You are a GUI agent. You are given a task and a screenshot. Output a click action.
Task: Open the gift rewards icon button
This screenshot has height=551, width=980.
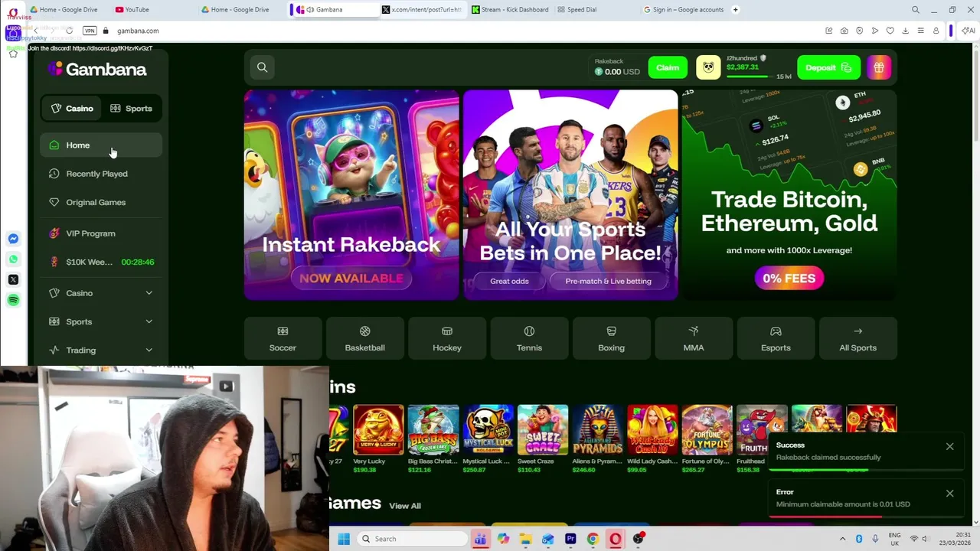pyautogui.click(x=878, y=67)
